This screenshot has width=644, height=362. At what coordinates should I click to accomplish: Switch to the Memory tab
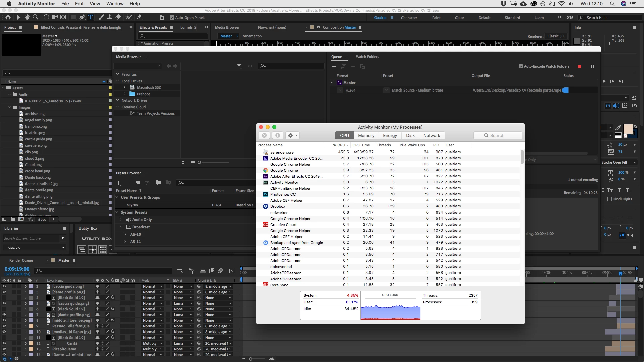point(366,135)
